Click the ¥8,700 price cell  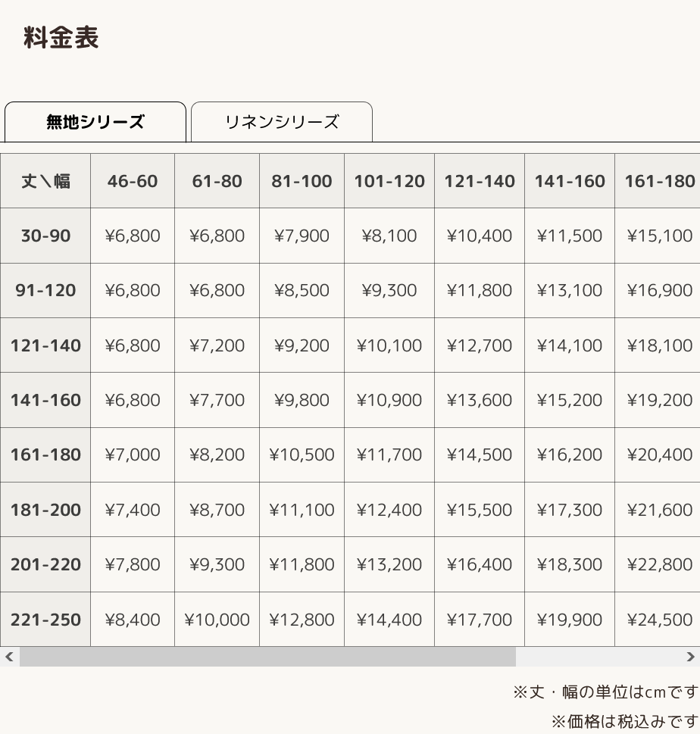pyautogui.click(x=217, y=509)
